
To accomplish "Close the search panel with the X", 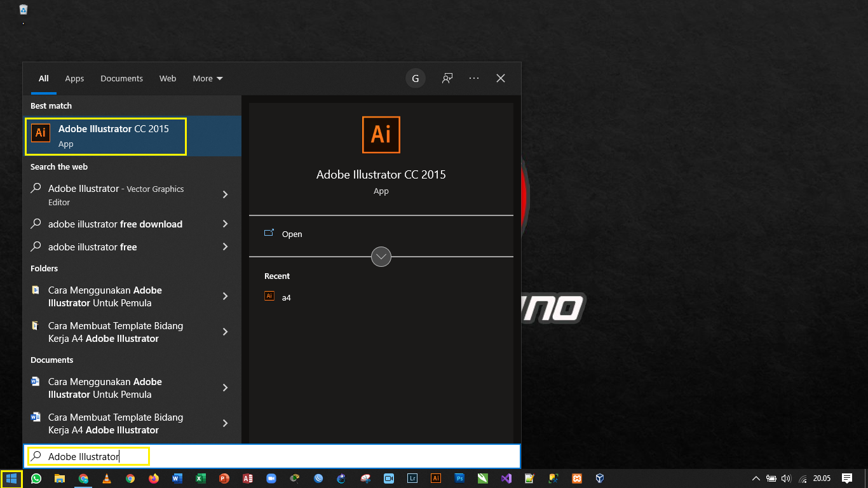I will (501, 78).
